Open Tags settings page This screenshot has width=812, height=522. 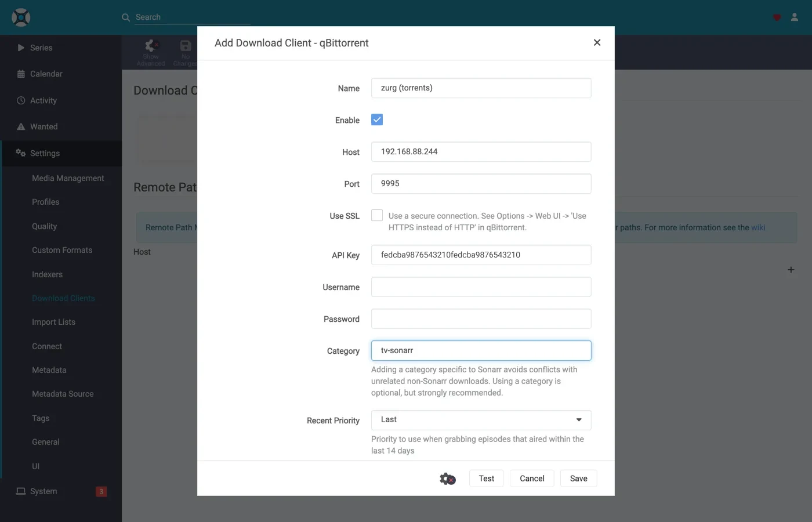point(41,418)
